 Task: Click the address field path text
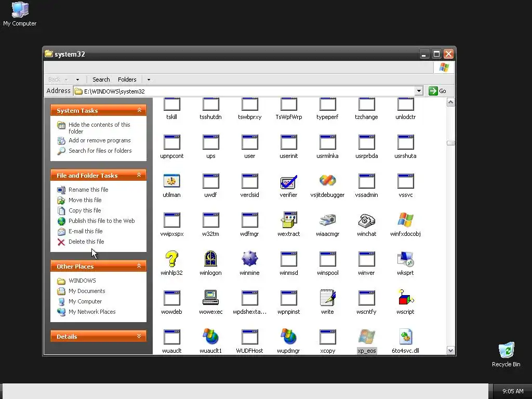pyautogui.click(x=114, y=91)
